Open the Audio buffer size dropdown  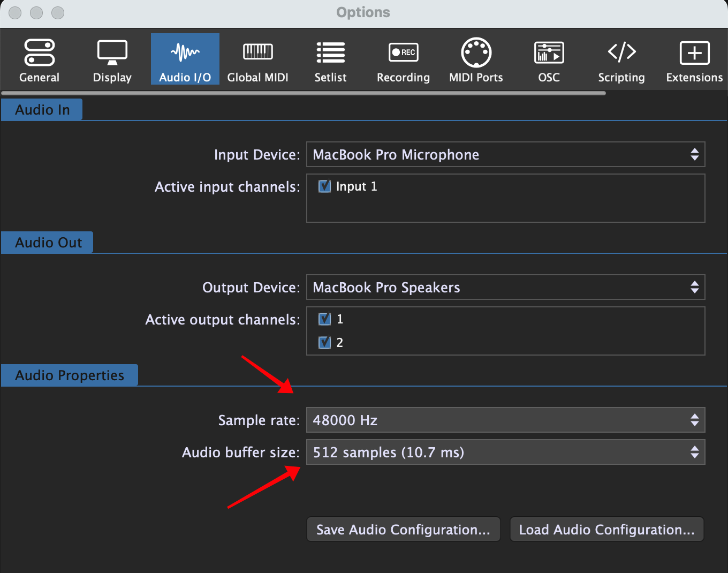(x=505, y=453)
